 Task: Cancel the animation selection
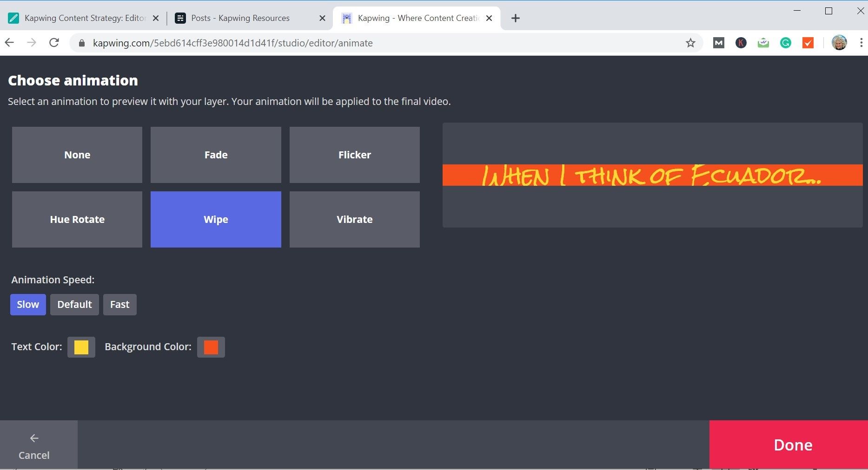coord(34,446)
